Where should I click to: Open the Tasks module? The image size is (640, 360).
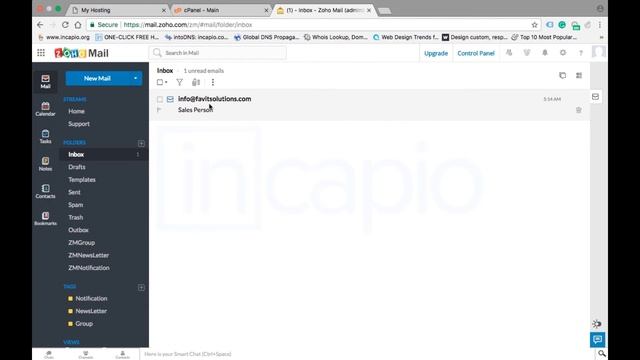pos(45,136)
